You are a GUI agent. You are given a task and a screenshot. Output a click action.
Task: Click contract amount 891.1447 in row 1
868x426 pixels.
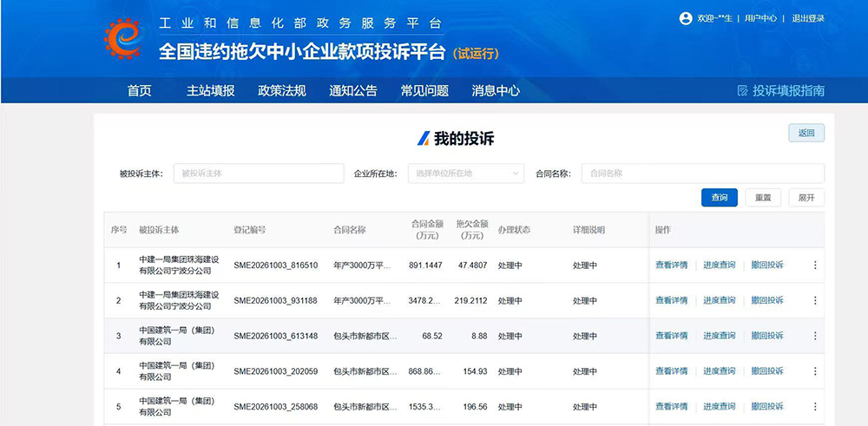(x=425, y=265)
